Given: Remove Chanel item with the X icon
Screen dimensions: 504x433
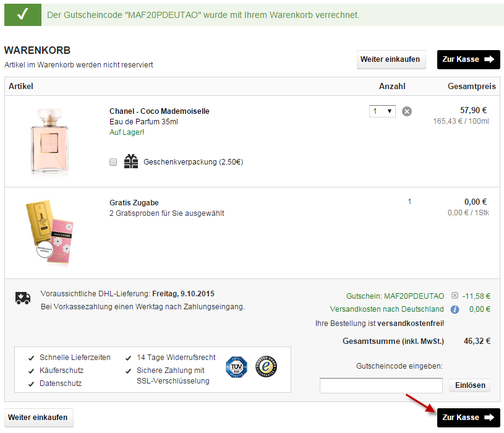Looking at the screenshot, I should 407,111.
